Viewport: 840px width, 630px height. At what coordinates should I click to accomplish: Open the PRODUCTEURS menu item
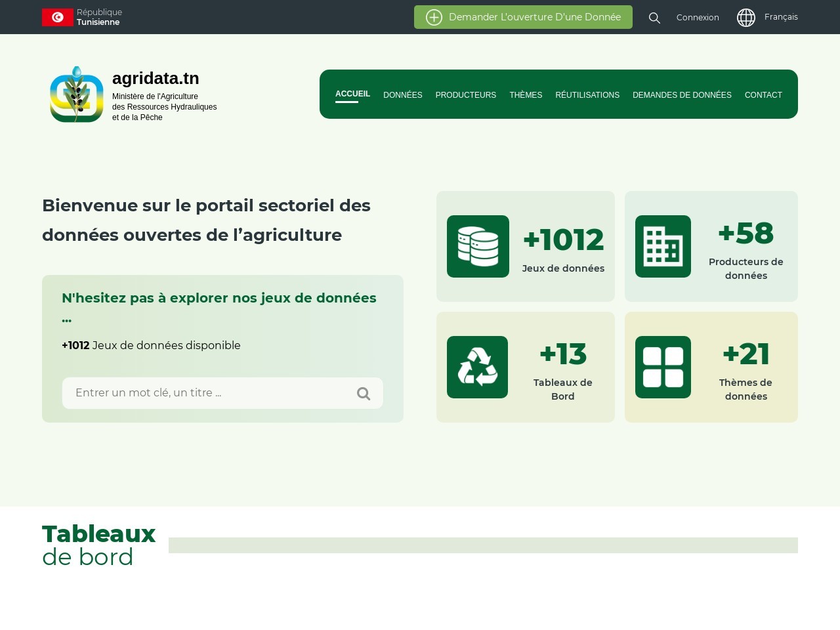pyautogui.click(x=466, y=95)
